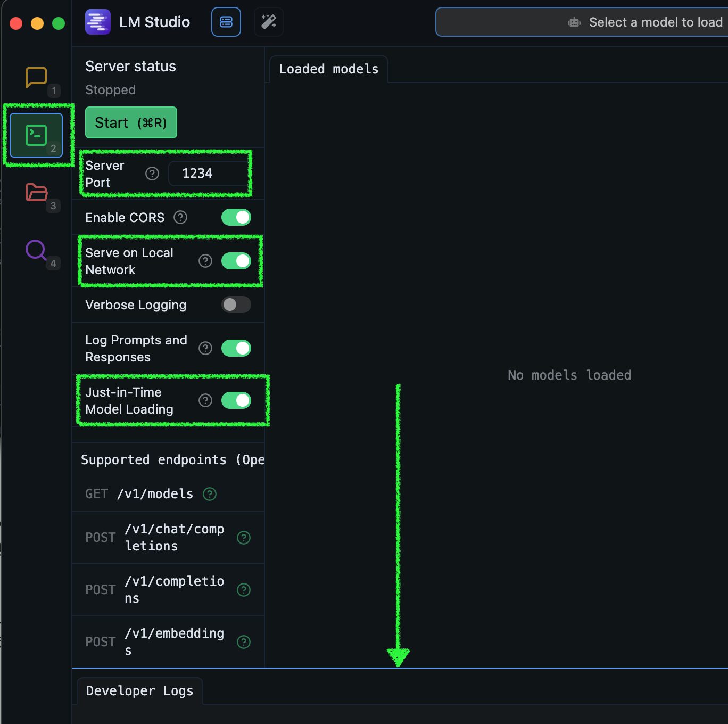Turn off Serve on Local Network
The height and width of the screenshot is (724, 728).
tap(236, 261)
